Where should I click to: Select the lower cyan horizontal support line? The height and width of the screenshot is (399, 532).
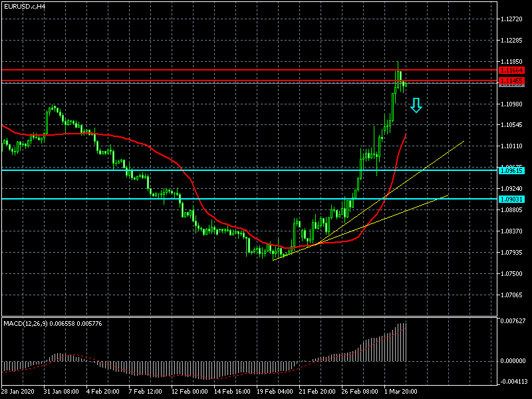coord(199,199)
